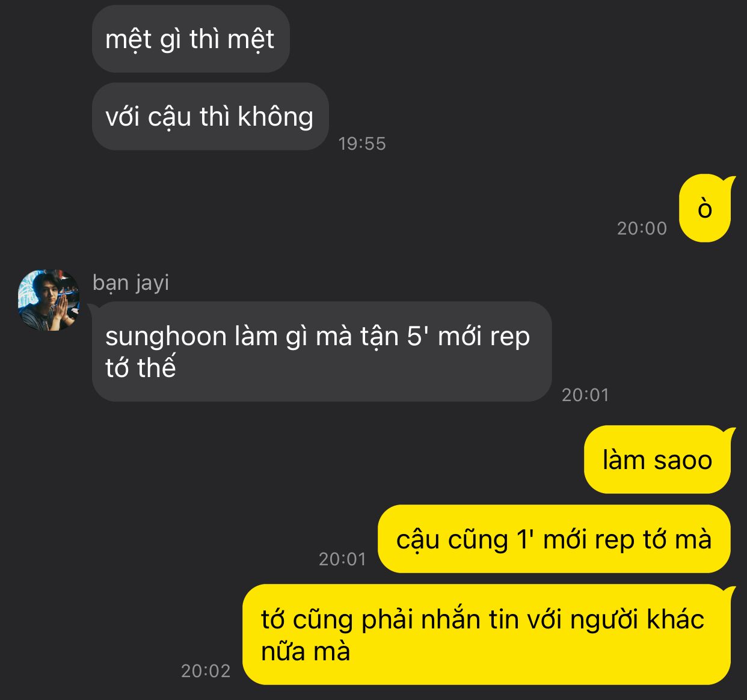The image size is (747, 700).
Task: Select 'cậu cũng 1' mới rep tớ mà'
Action: click(x=554, y=539)
